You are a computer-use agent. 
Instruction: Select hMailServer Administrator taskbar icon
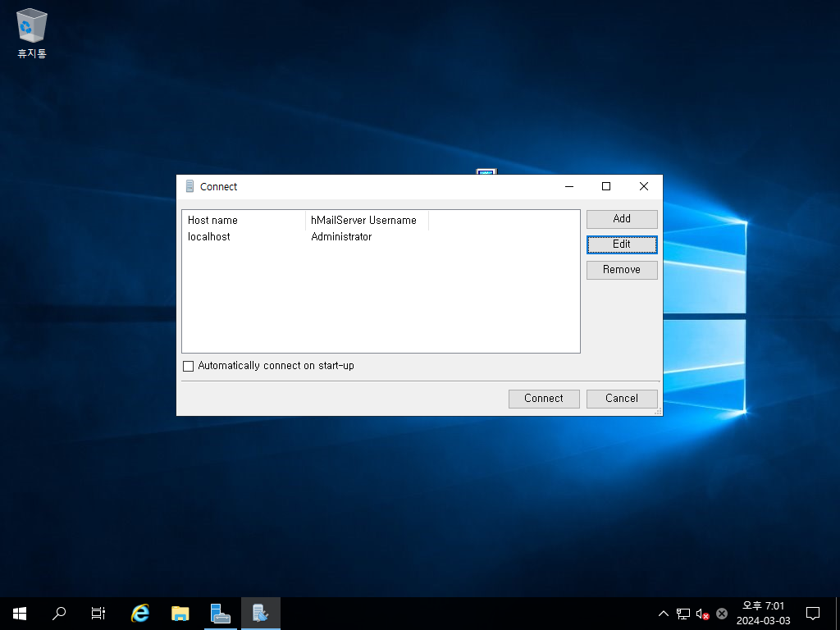coord(260,614)
